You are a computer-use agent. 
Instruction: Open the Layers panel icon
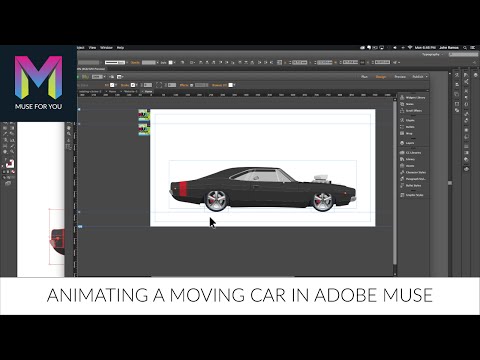pos(402,143)
